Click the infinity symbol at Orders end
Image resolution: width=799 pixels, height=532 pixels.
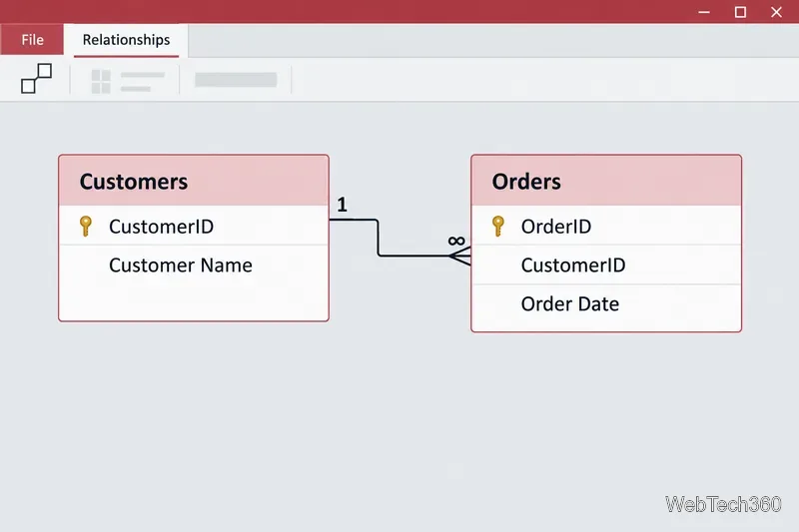coord(456,241)
